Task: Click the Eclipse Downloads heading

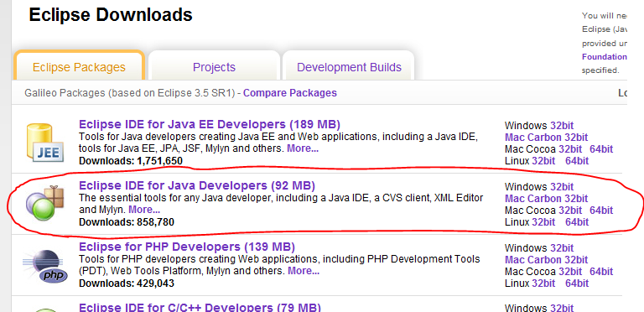Action: click(111, 16)
